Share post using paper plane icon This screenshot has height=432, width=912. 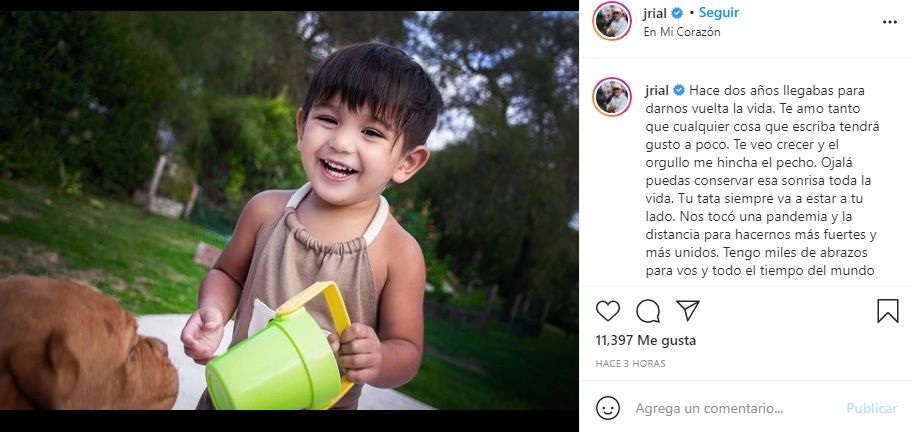click(x=688, y=311)
